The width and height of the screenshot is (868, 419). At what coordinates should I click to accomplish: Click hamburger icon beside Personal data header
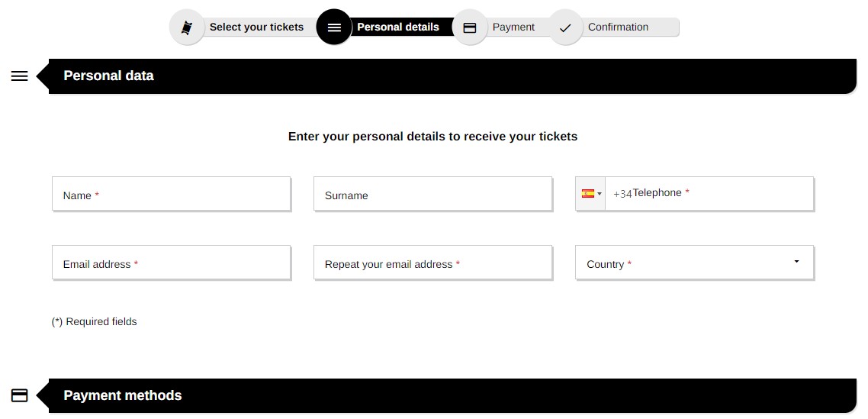click(19, 76)
